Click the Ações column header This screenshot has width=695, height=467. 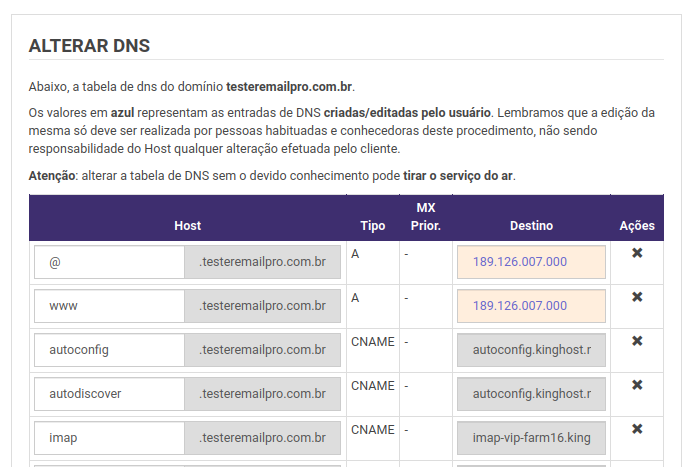[637, 226]
